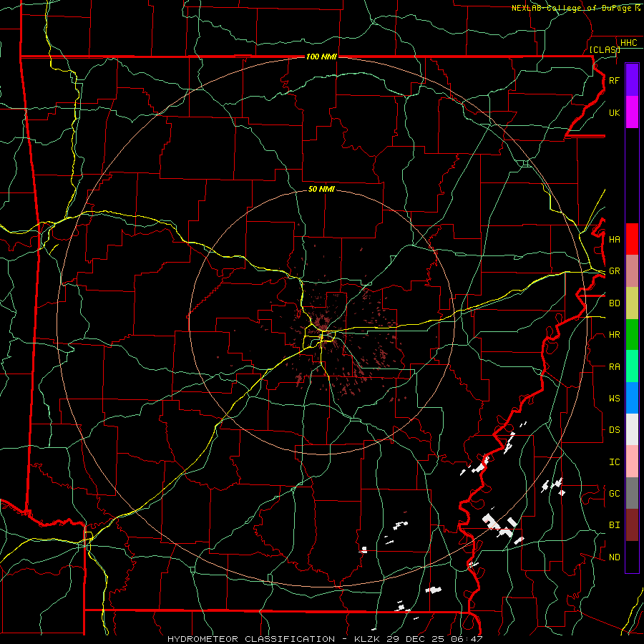Viewport: 644px width, 644px height.
Task: Click the brown BI legend swatch
Action: pyautogui.click(x=632, y=525)
